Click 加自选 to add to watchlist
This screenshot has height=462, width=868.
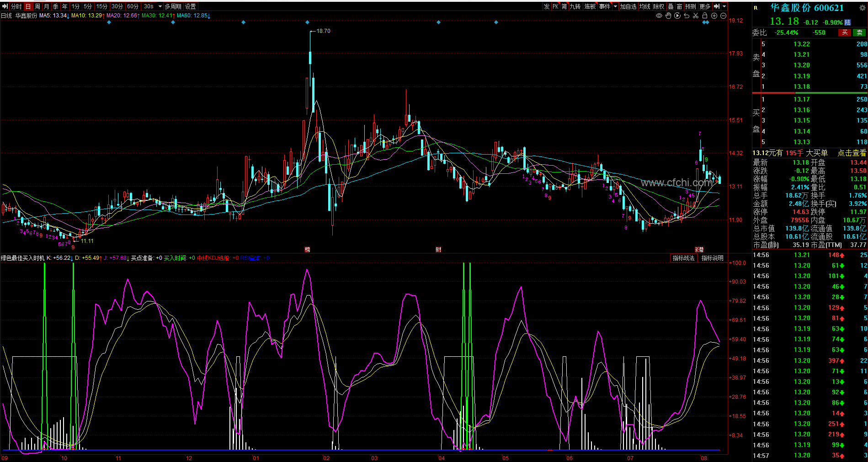coord(628,6)
